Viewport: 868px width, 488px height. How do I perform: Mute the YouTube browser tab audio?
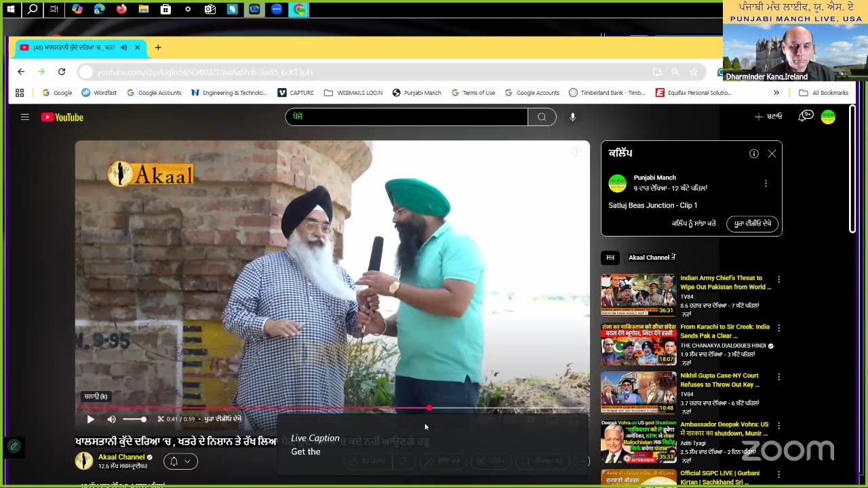point(123,47)
